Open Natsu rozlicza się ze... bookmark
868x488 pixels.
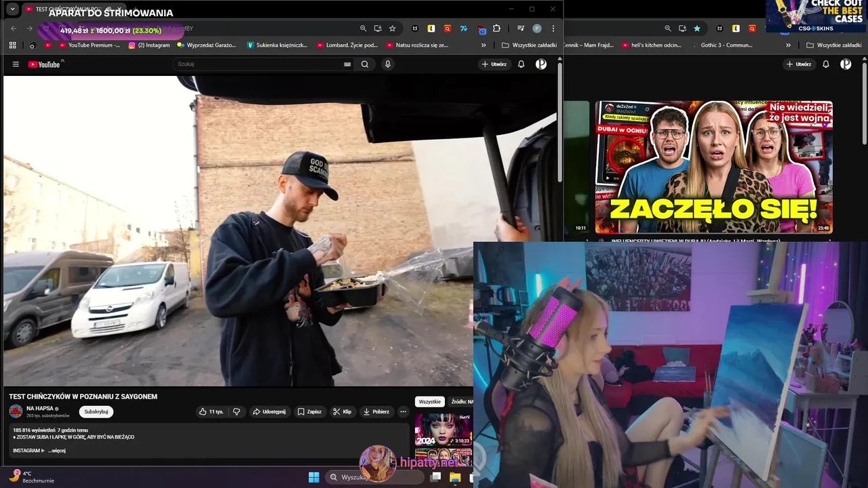pyautogui.click(x=417, y=45)
